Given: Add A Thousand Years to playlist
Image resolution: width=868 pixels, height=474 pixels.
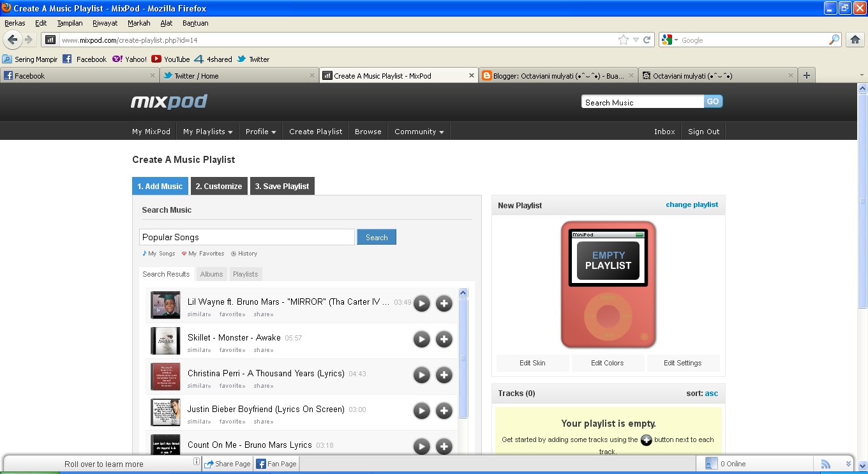Looking at the screenshot, I should pyautogui.click(x=444, y=375).
